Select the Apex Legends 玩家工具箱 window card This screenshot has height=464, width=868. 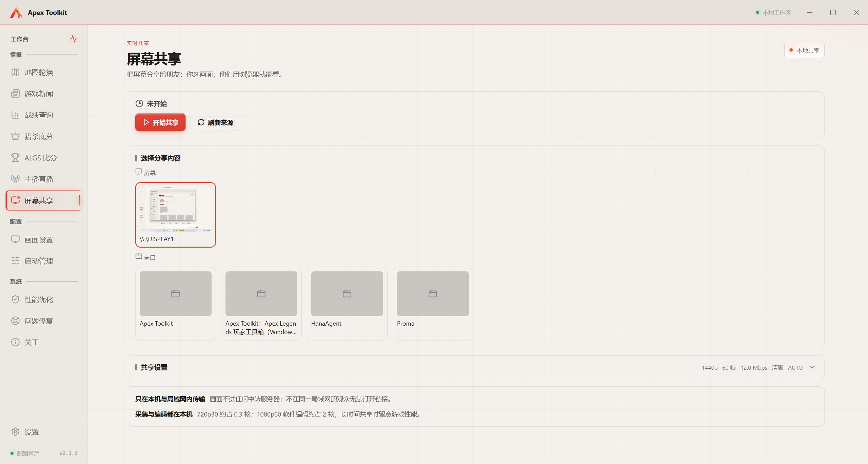pyautogui.click(x=261, y=304)
